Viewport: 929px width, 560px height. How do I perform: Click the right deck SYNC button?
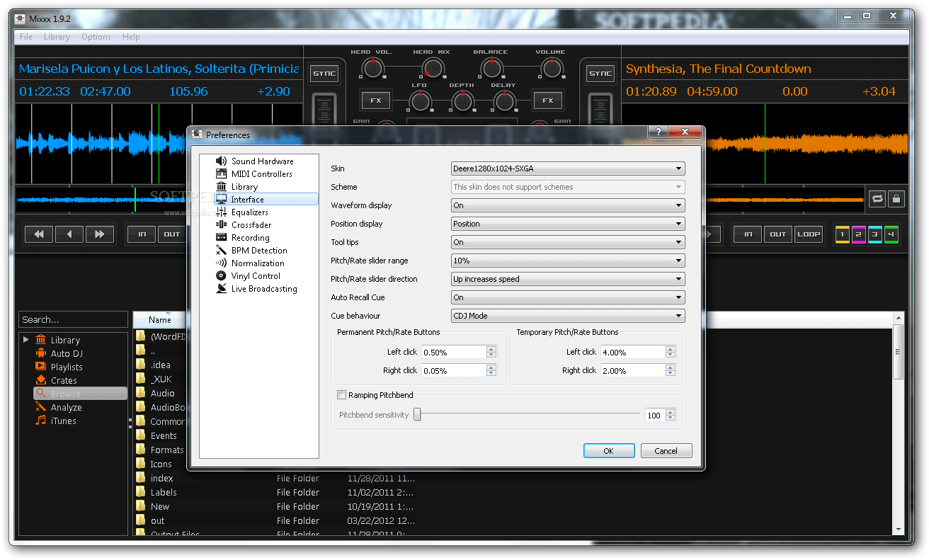coord(600,74)
